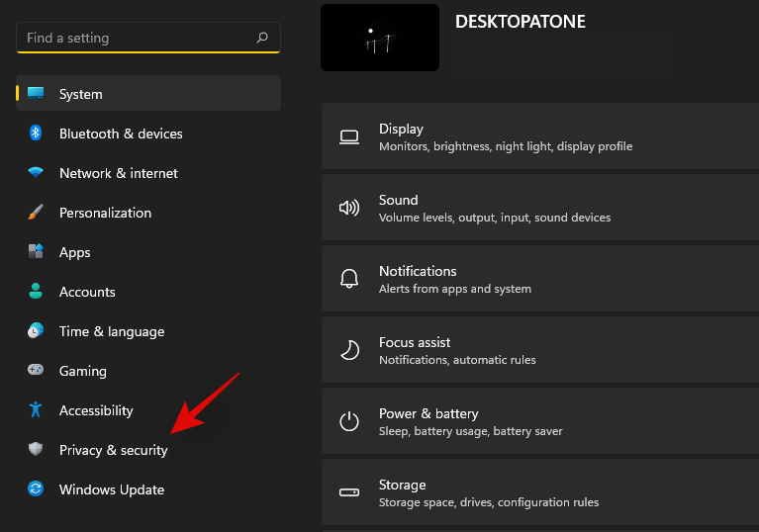
Task: Click the Accessibility figure icon
Action: [x=36, y=410]
